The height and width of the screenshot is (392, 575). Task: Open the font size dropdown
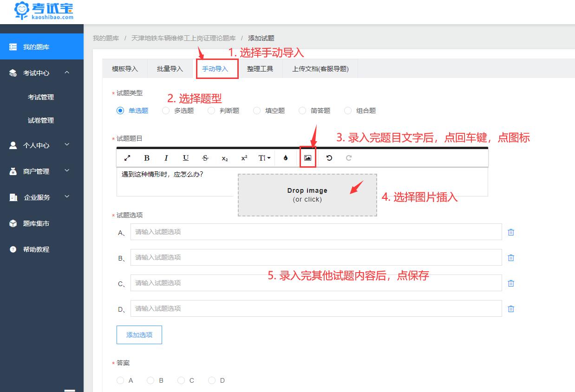pos(264,158)
